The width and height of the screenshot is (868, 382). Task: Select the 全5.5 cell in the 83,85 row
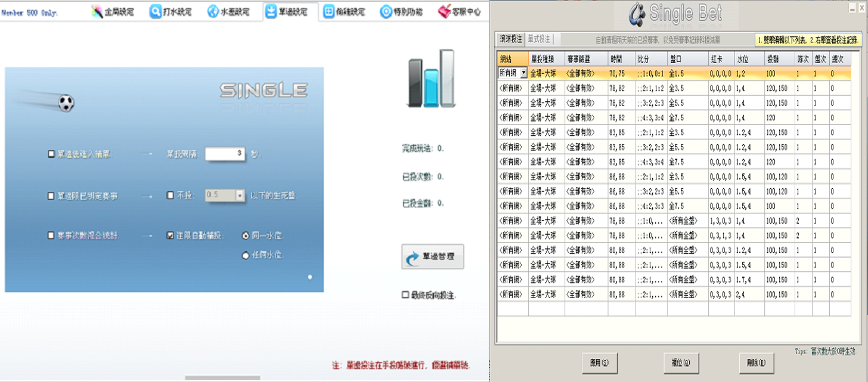click(x=688, y=147)
